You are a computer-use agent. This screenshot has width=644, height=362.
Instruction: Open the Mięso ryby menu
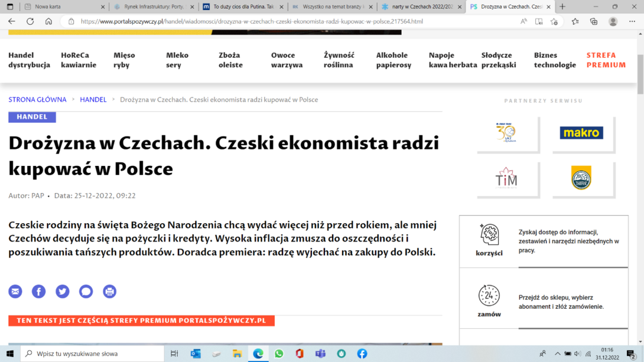124,60
